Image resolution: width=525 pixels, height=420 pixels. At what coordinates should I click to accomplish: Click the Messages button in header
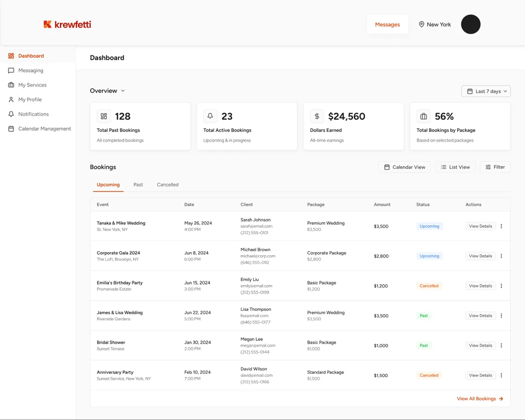coord(388,24)
